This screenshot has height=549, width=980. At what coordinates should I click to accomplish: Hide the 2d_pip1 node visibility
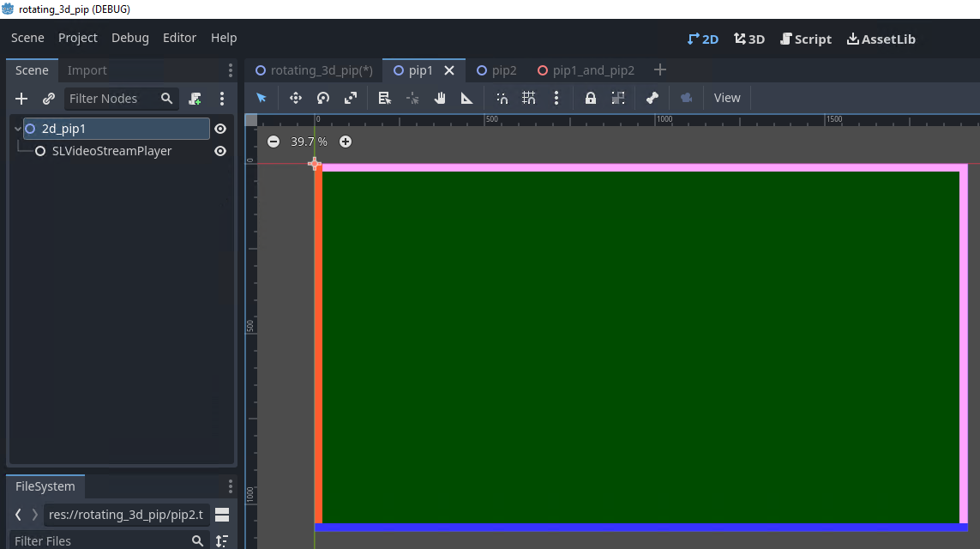220,129
